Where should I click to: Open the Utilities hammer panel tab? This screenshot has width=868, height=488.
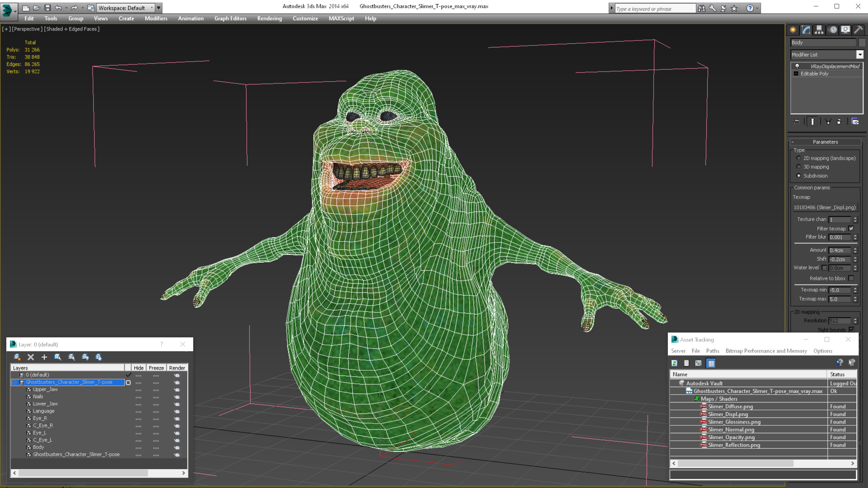click(x=859, y=30)
